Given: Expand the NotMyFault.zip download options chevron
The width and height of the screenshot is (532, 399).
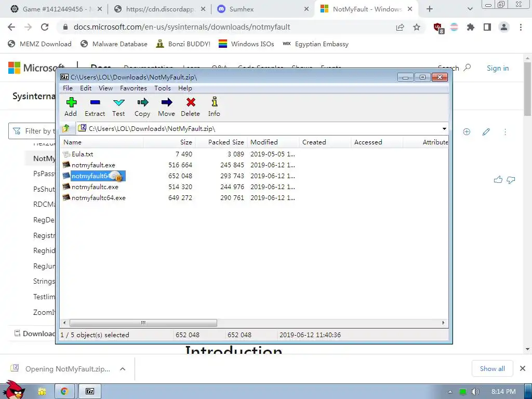Looking at the screenshot, I should pyautogui.click(x=123, y=369).
